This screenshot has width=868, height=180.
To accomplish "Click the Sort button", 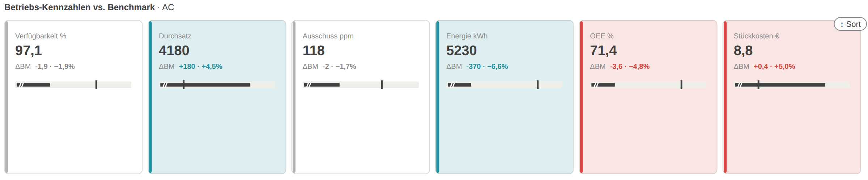I will (850, 24).
